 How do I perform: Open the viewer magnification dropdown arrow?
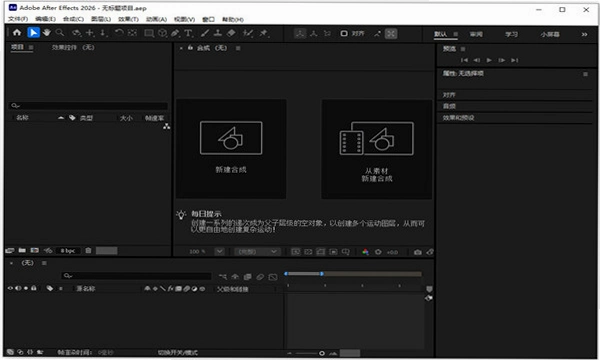(x=219, y=252)
